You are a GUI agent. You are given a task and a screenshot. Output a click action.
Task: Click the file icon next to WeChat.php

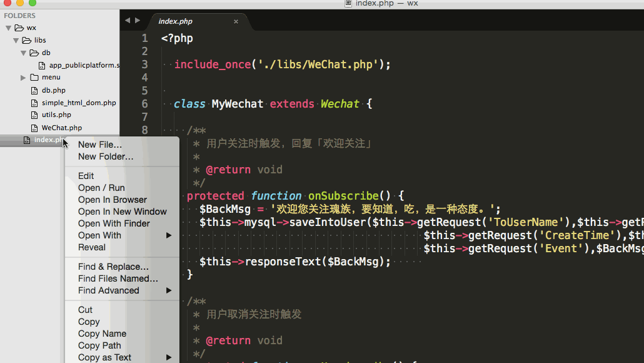[34, 127]
